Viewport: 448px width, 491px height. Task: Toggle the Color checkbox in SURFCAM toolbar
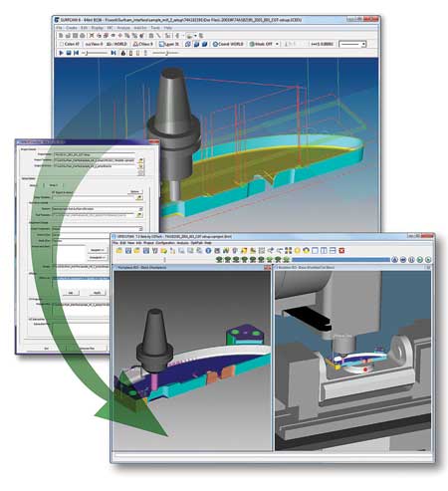pyautogui.click(x=61, y=44)
